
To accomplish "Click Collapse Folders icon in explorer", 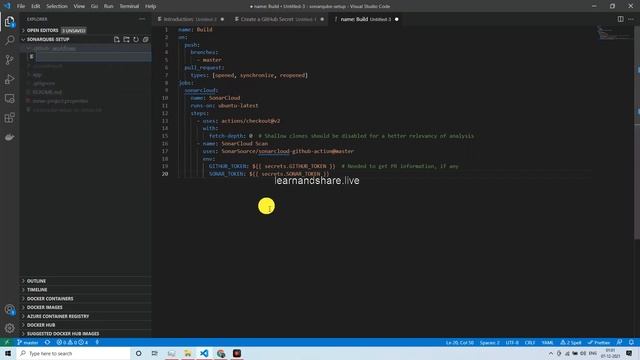I will click(145, 40).
